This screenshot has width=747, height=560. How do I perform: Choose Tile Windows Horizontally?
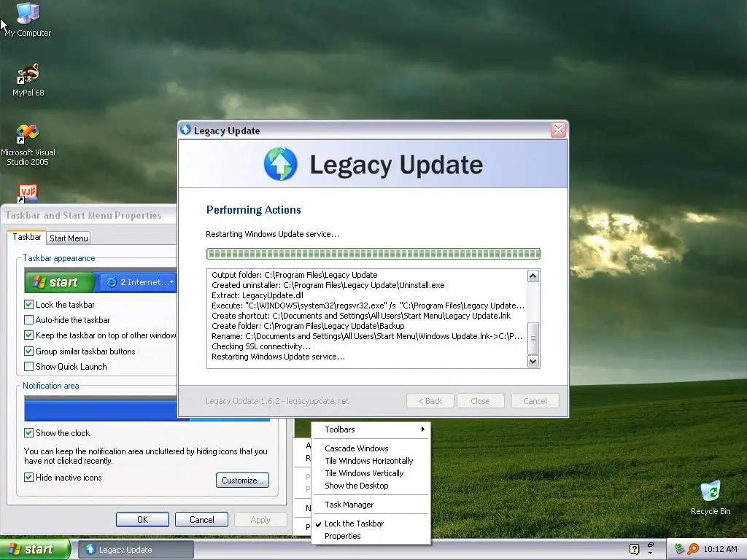tap(371, 461)
